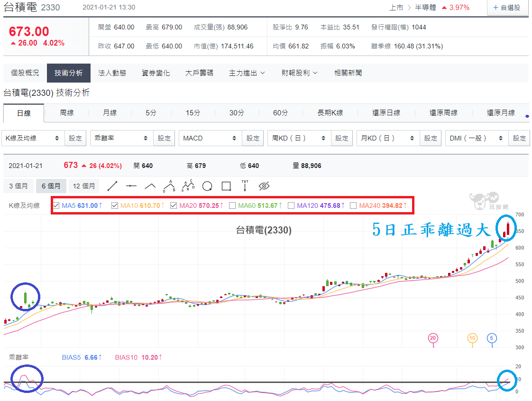Uncheck the MA10 moving average checkbox
The width and height of the screenshot is (532, 401).
tap(115, 205)
